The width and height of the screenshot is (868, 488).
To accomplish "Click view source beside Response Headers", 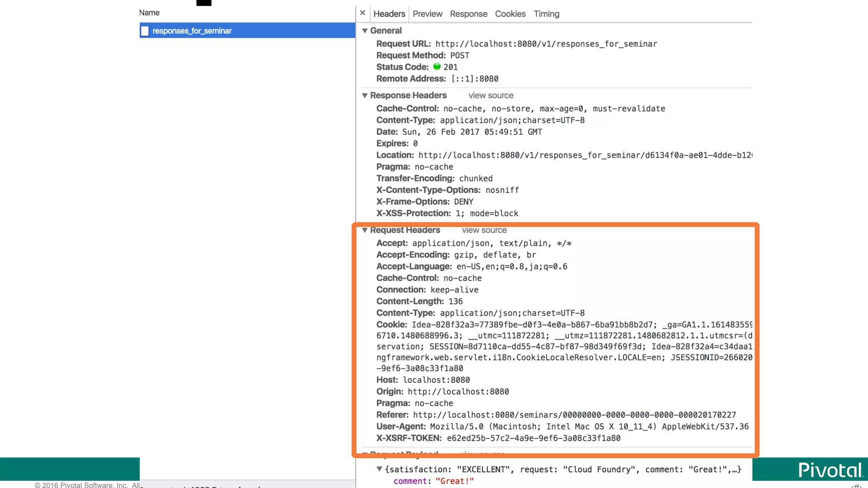I will pos(491,96).
